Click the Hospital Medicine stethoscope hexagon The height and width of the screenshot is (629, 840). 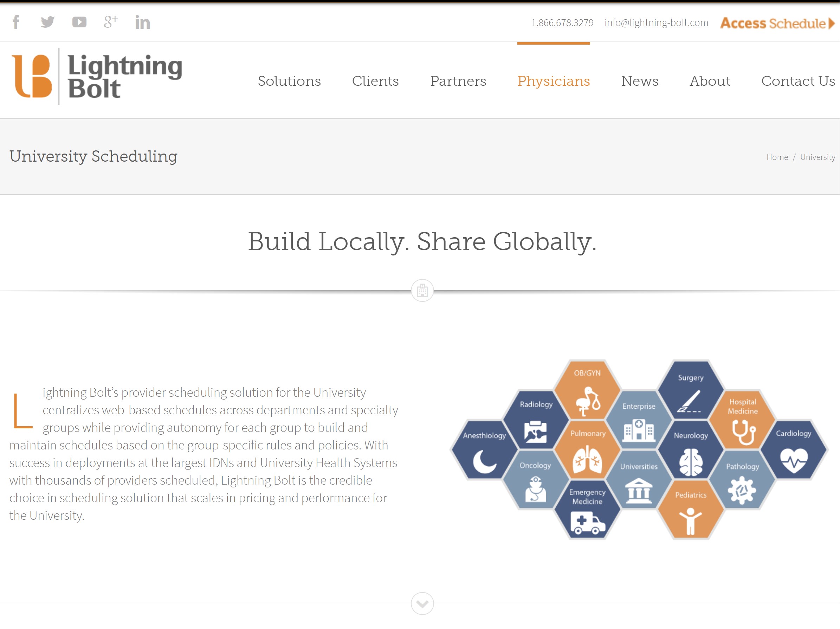(742, 420)
